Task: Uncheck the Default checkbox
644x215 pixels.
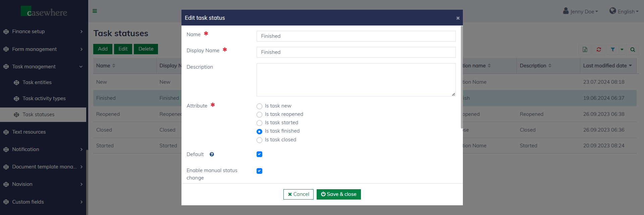Action: [x=259, y=154]
